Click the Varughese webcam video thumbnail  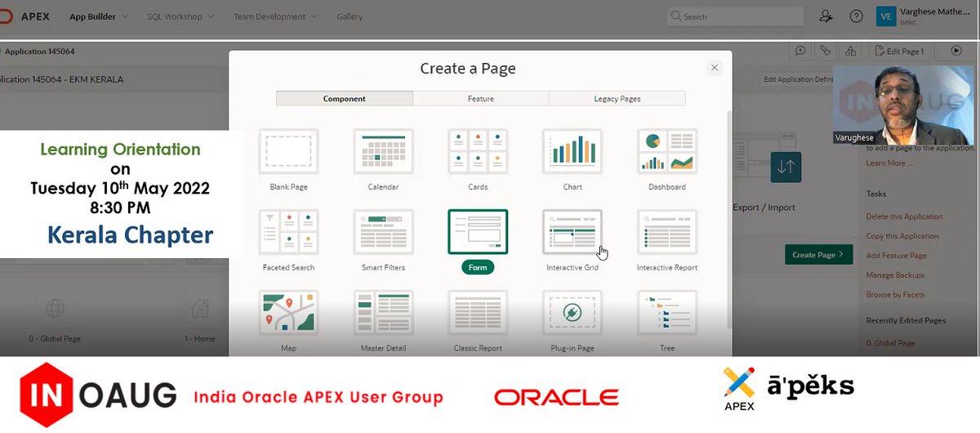(903, 105)
